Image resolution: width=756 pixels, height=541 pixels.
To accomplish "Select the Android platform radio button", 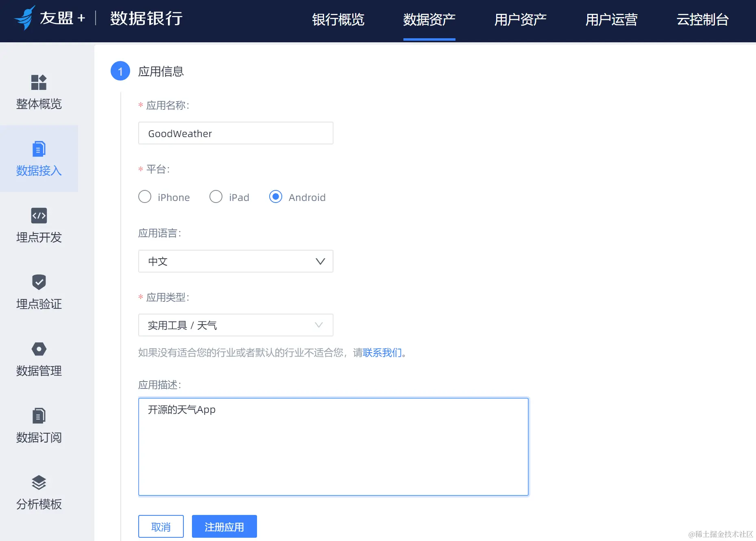I will [x=276, y=197].
